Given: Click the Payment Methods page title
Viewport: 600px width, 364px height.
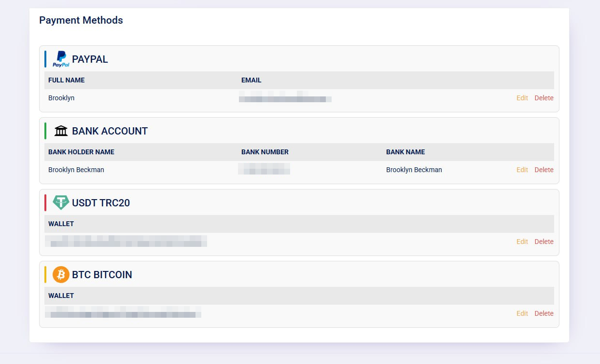Looking at the screenshot, I should [81, 20].
